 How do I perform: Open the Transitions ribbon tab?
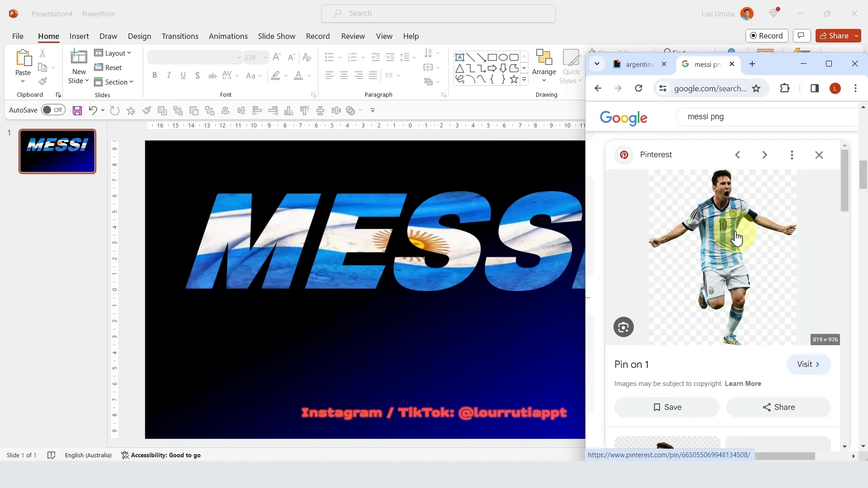coord(180,36)
